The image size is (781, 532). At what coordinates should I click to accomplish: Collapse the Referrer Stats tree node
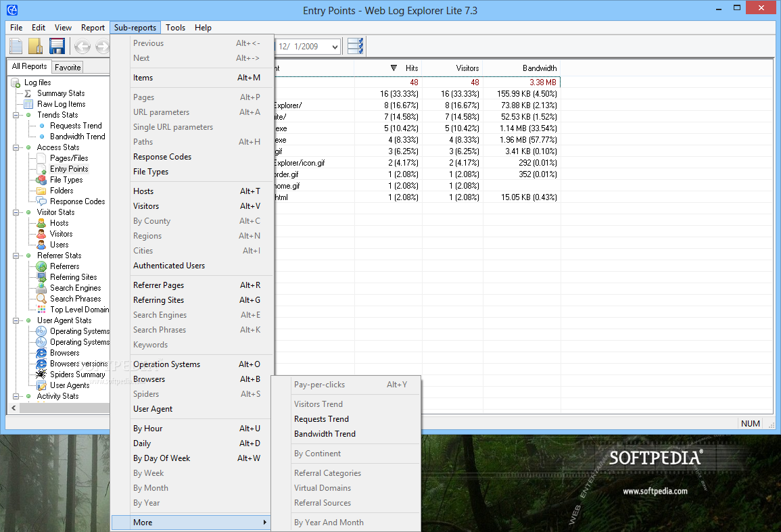16,256
